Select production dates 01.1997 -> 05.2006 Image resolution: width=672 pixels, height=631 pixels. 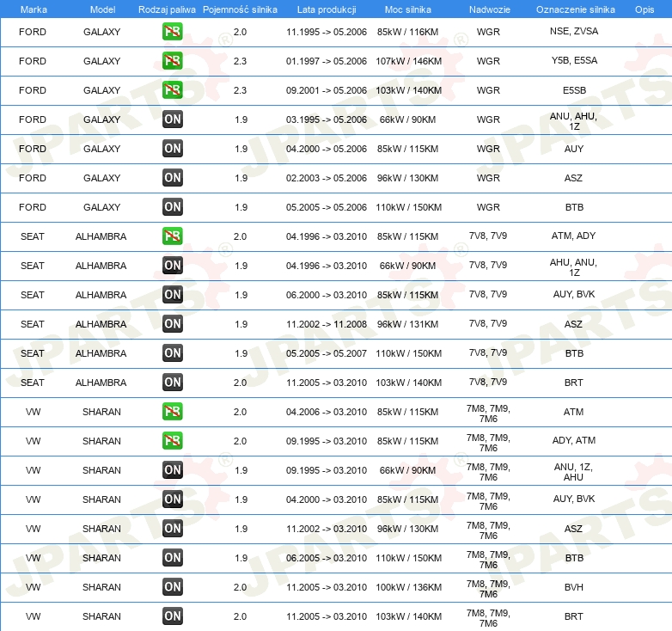point(327,61)
